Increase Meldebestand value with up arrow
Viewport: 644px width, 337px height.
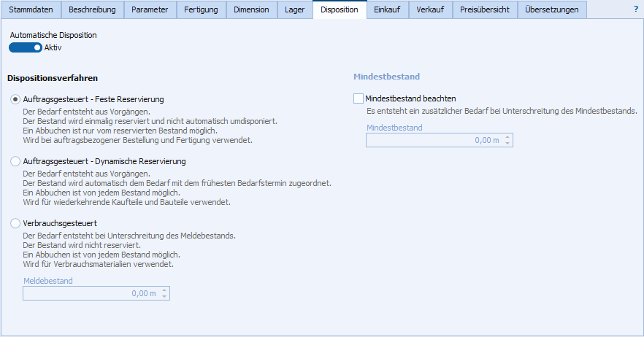click(x=164, y=290)
